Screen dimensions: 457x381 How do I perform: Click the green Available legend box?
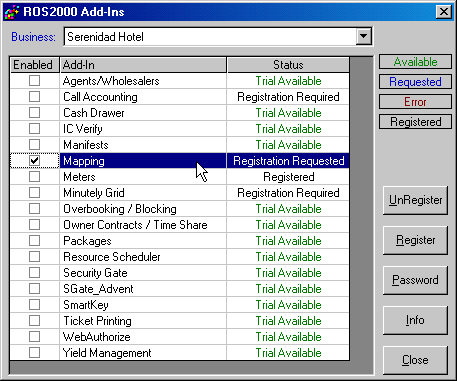[x=415, y=62]
